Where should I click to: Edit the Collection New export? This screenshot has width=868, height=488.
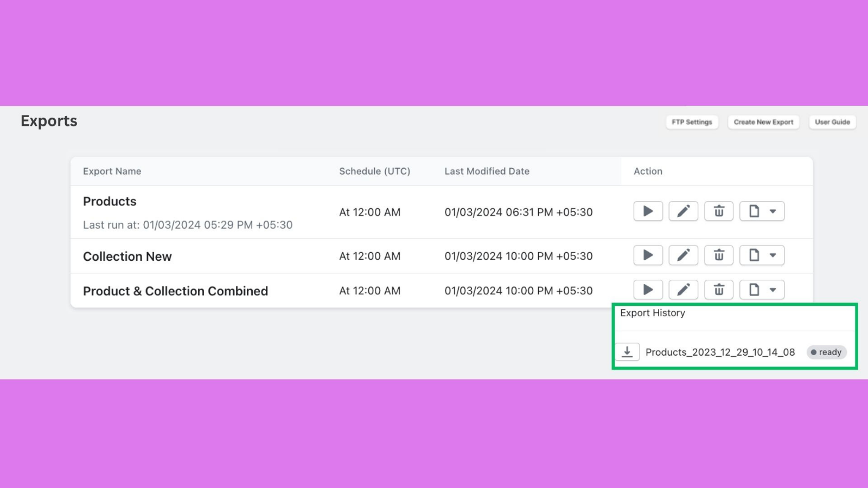(683, 255)
